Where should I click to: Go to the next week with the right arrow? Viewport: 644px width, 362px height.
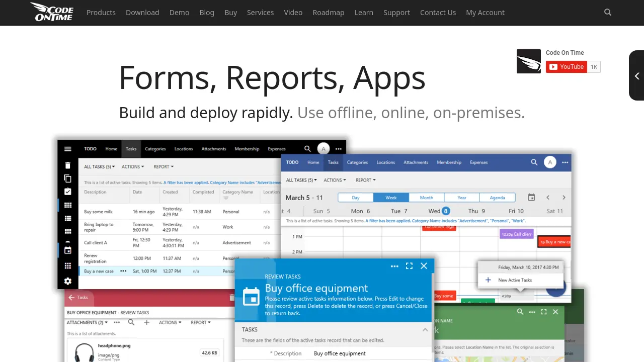[564, 198]
